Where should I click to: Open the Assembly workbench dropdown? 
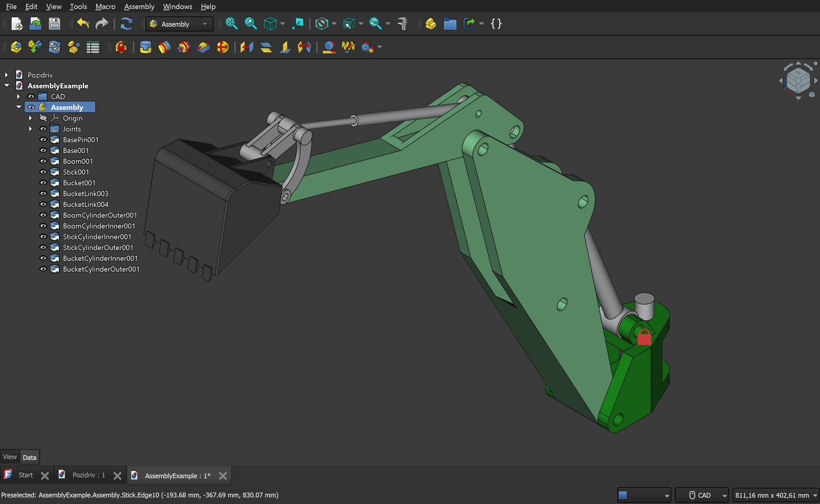tap(180, 24)
